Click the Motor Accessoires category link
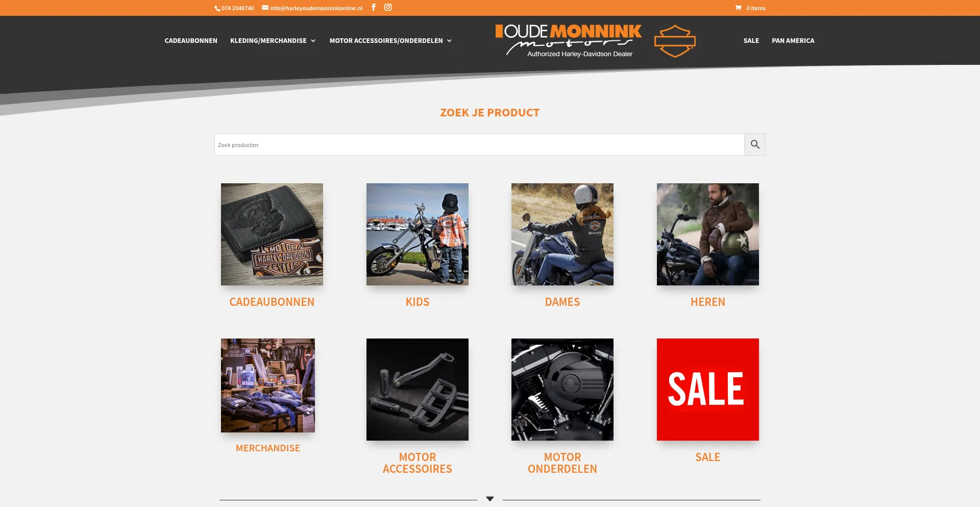The width and height of the screenshot is (980, 507). tap(418, 463)
